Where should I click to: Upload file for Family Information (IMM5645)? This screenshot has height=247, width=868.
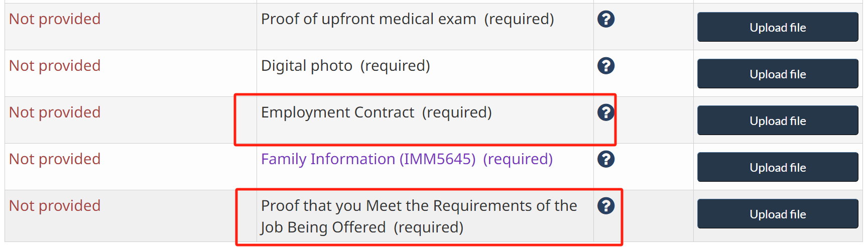[x=777, y=167]
